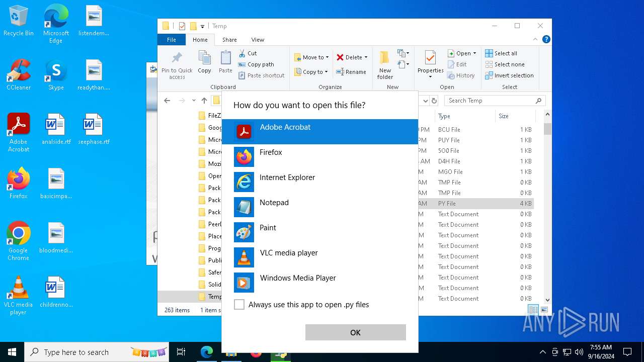
Task: Select Notepad in the app list
Action: [x=320, y=207]
